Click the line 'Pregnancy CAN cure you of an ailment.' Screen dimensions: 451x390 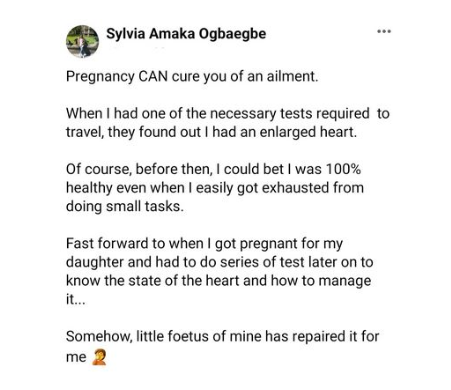click(192, 77)
